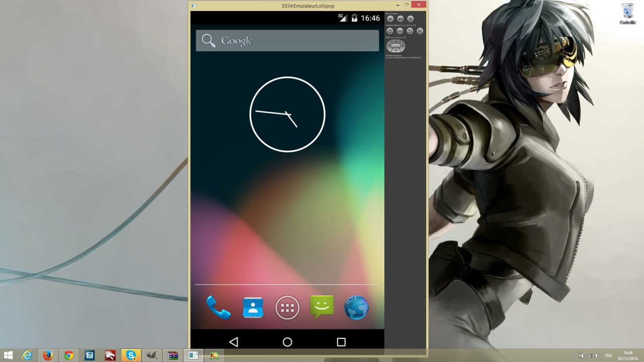The width and height of the screenshot is (644, 362).
Task: Launch the Browser app
Action: click(x=357, y=307)
